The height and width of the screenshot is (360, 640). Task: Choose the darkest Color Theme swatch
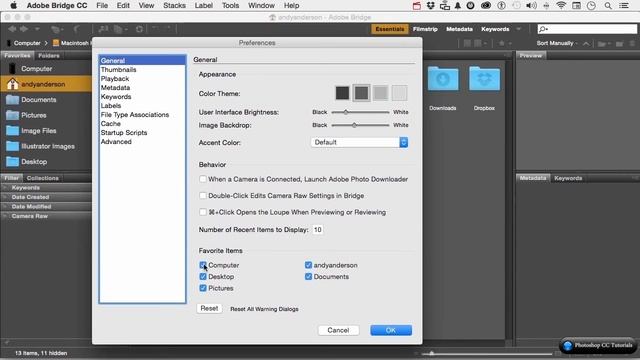pyautogui.click(x=342, y=93)
